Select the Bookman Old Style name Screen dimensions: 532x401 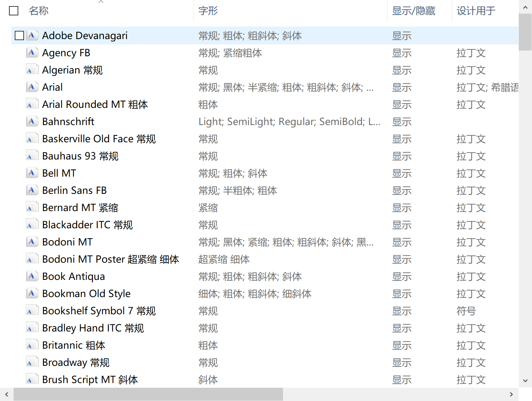(86, 293)
